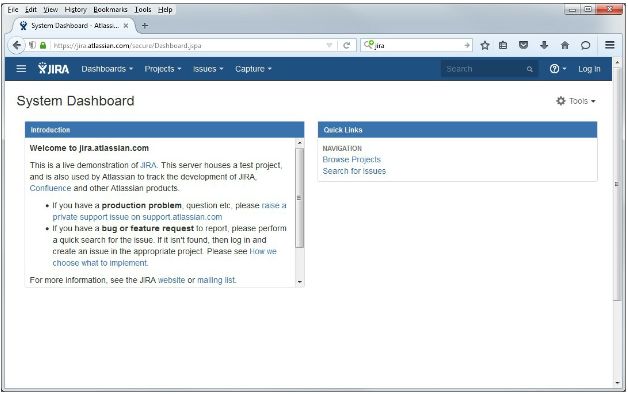This screenshot has height=394, width=628.
Task: Click the green padlock security icon
Action: pyautogui.click(x=43, y=45)
